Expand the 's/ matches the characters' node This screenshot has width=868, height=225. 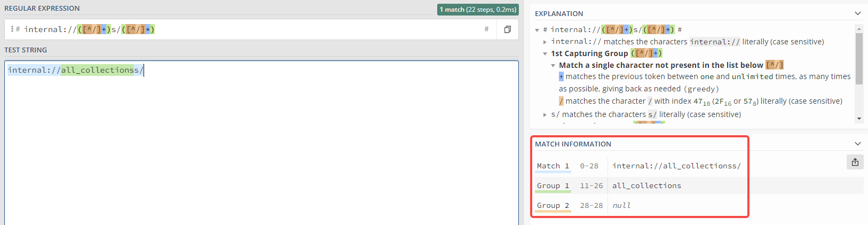[545, 114]
